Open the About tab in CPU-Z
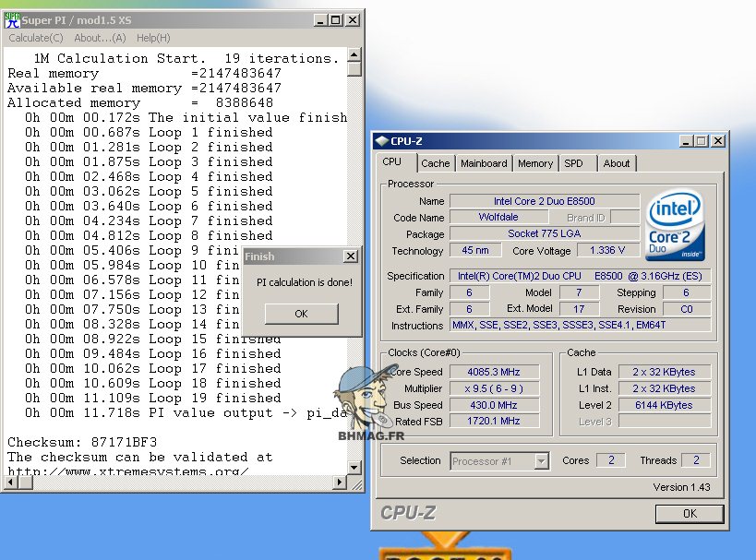 tap(617, 163)
